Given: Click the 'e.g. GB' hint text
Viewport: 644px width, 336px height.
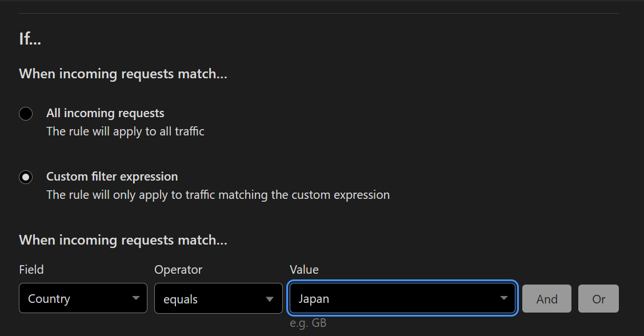Looking at the screenshot, I should click(308, 323).
